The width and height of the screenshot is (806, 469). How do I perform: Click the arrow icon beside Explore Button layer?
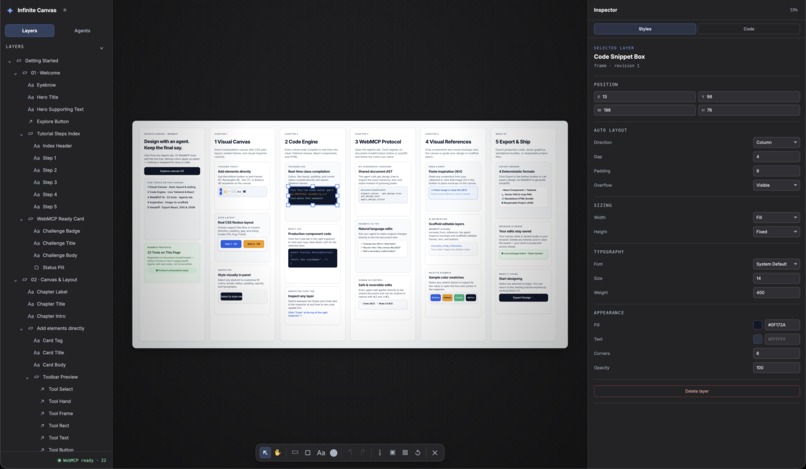[31, 121]
